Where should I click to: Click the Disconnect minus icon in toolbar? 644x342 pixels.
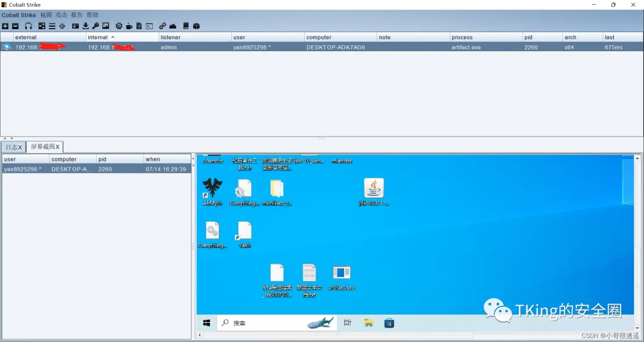pyautogui.click(x=15, y=26)
